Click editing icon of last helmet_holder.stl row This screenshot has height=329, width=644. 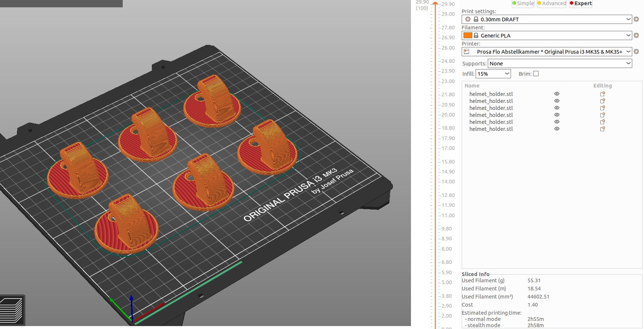(602, 129)
